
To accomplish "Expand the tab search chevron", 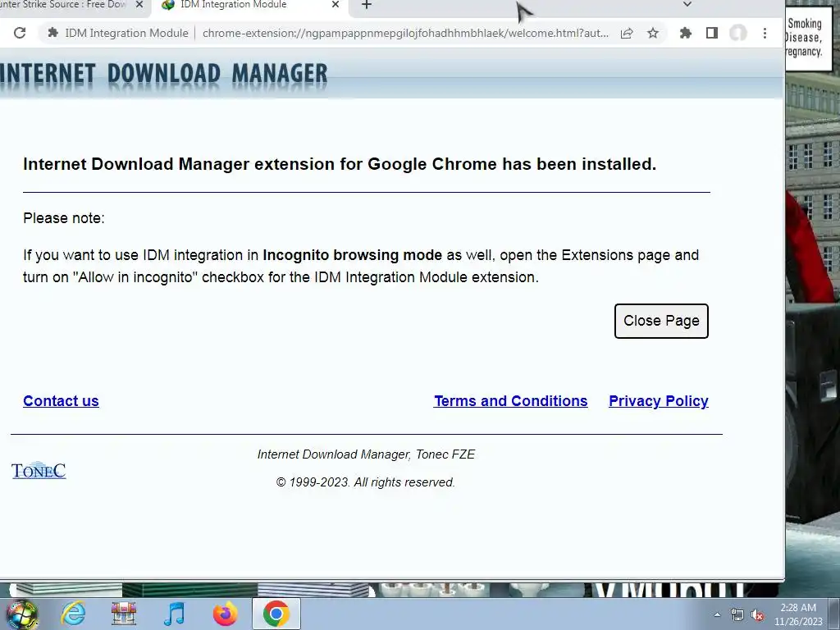I will pyautogui.click(x=687, y=4).
